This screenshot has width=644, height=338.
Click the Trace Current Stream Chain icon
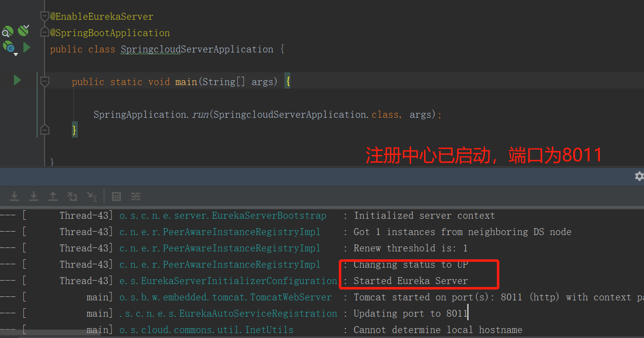136,196
